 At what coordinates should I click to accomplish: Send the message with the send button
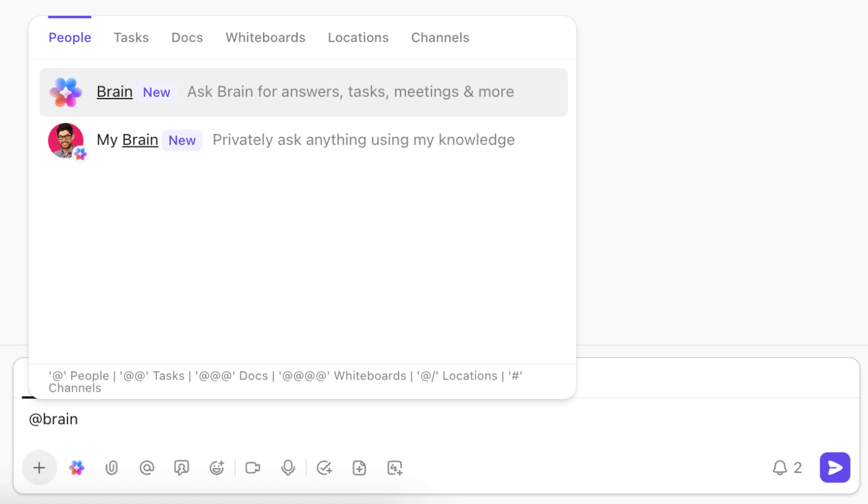(x=835, y=467)
